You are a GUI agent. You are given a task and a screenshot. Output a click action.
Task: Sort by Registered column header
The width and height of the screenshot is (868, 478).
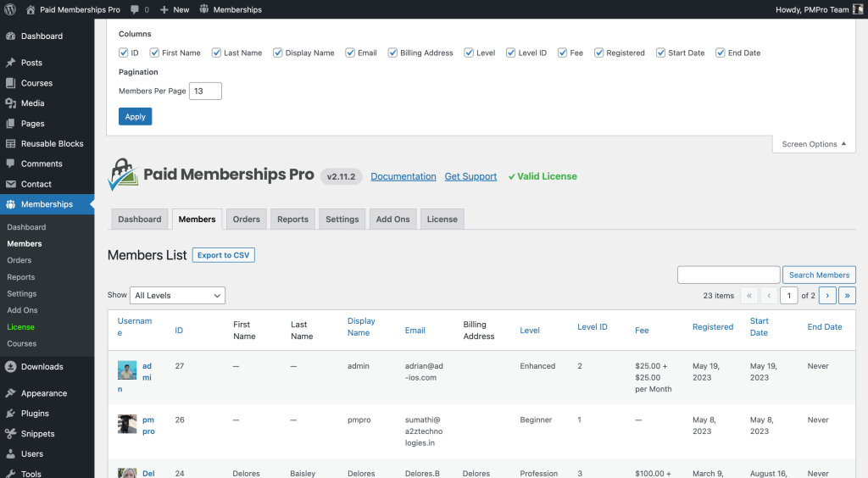click(x=713, y=327)
